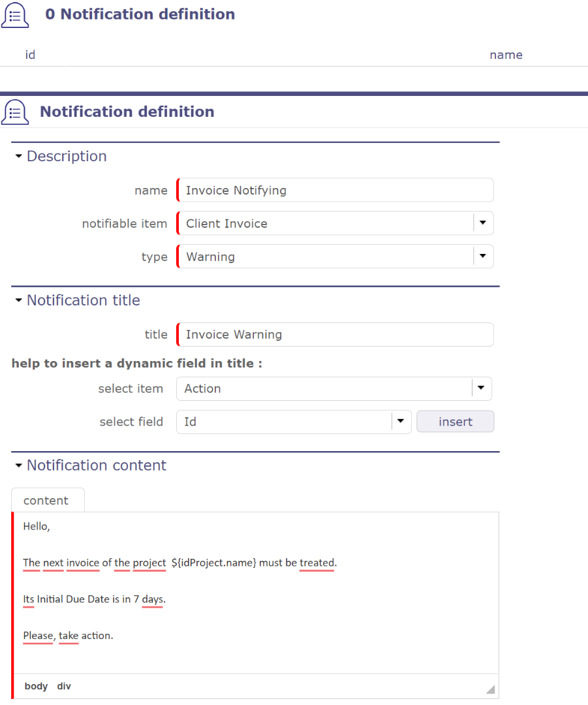This screenshot has height=705, width=588.
Task: Collapse the Notification content section
Action: click(x=20, y=466)
